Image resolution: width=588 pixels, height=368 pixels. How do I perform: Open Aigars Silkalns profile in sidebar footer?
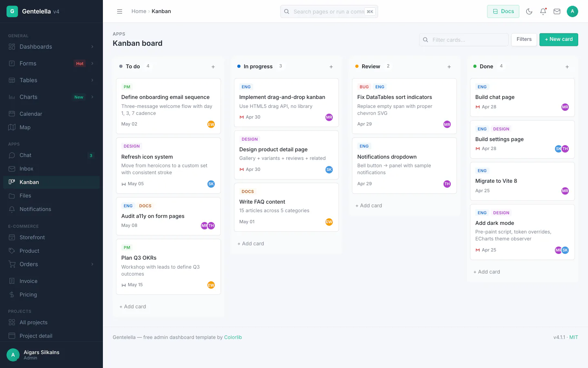pos(51,355)
